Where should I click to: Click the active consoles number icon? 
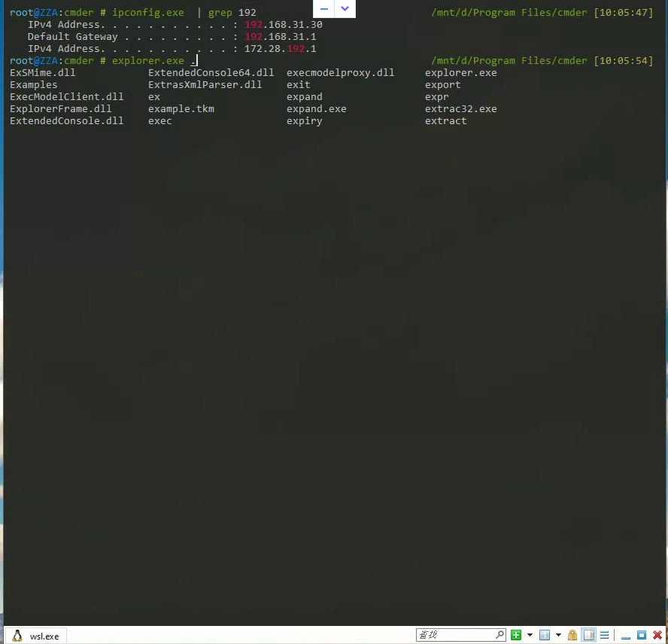click(x=545, y=635)
